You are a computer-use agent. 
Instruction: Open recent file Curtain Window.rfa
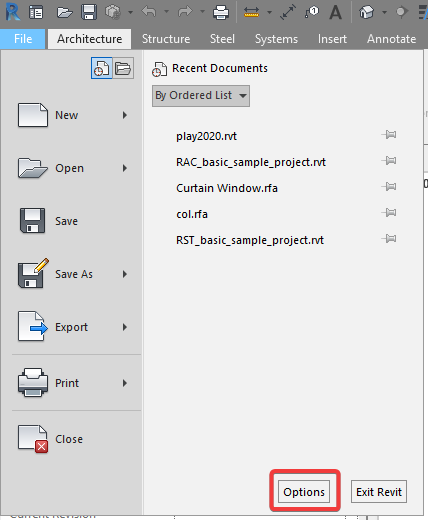point(227,188)
